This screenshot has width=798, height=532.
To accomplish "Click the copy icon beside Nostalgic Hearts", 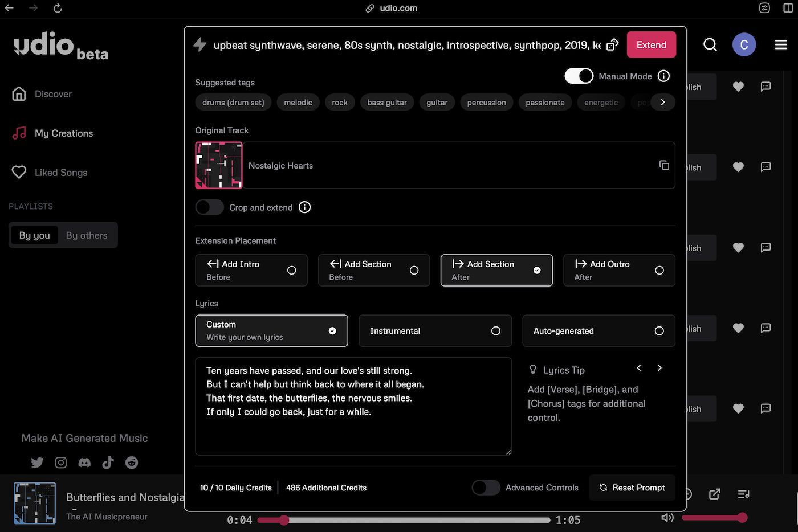I will click(664, 165).
